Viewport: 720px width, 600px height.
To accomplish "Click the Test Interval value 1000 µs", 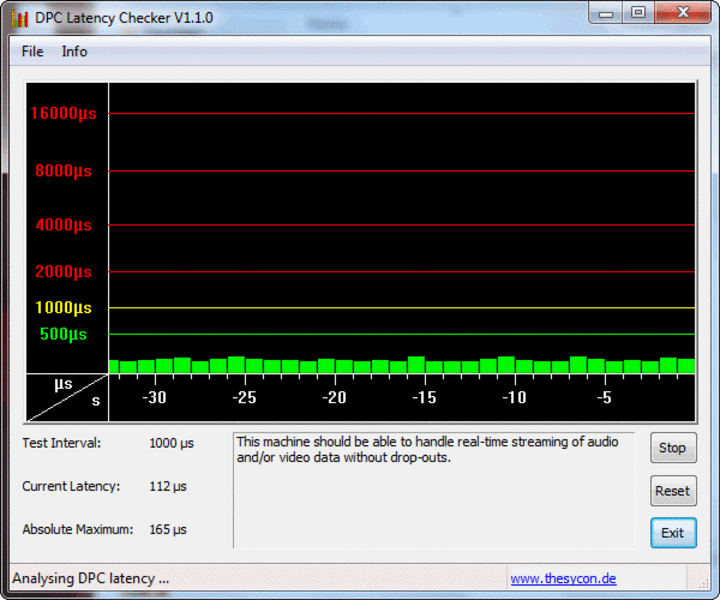I will tap(171, 443).
